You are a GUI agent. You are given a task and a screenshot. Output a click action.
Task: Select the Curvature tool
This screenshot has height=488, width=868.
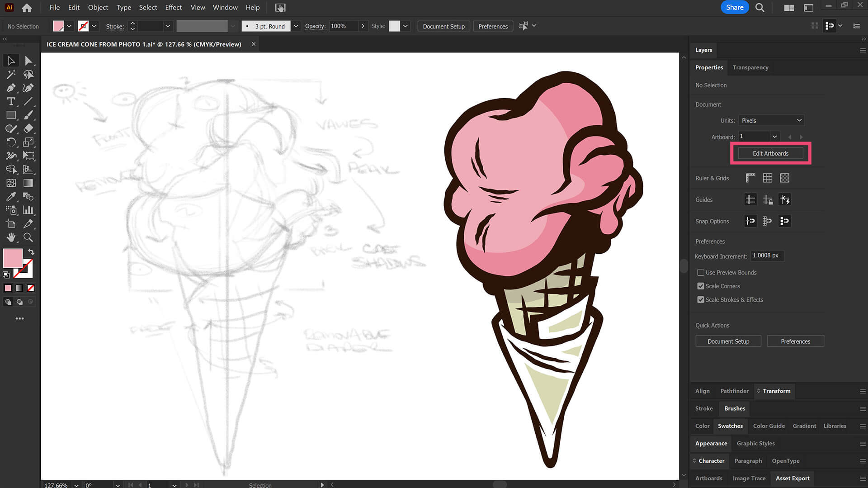click(x=28, y=88)
